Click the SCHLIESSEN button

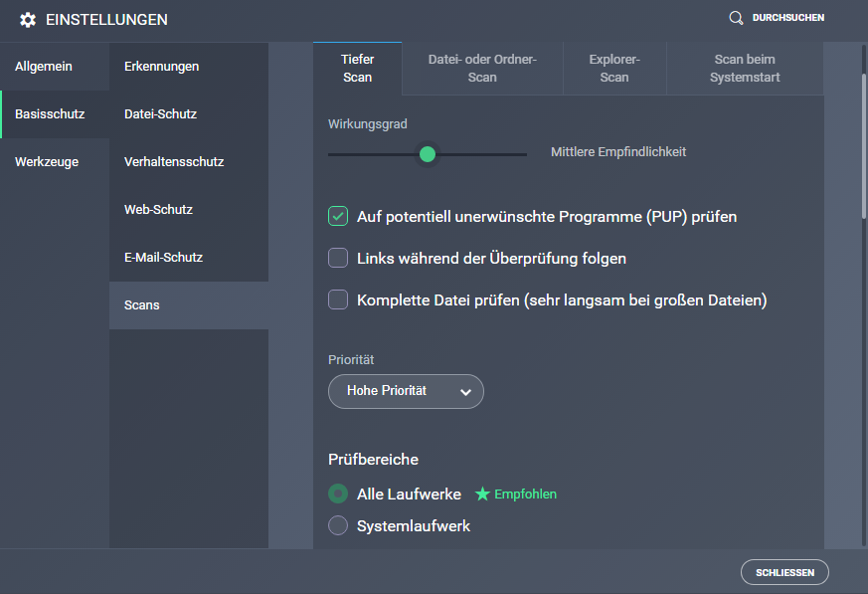click(x=784, y=572)
